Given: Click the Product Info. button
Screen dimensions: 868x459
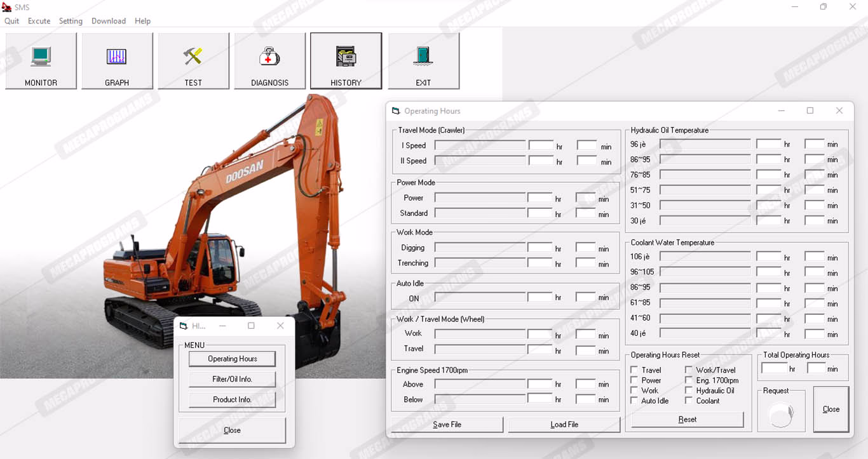Looking at the screenshot, I should [232, 399].
